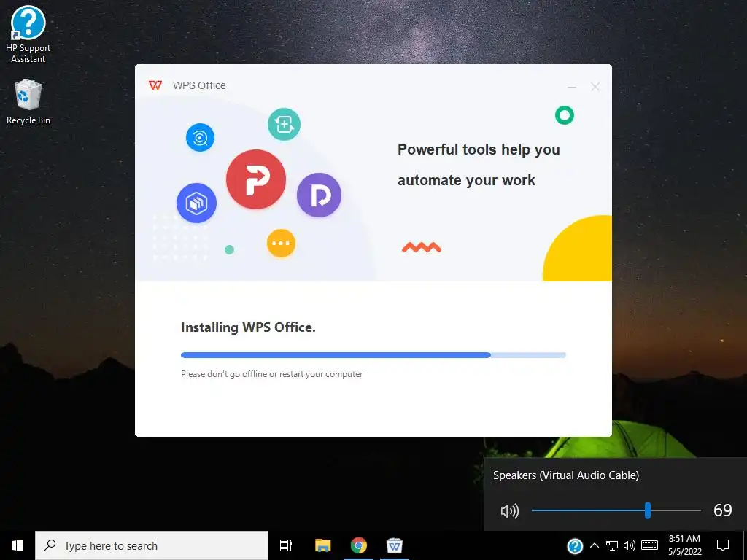
Task: Open the touch keyboard tray icon
Action: 649,545
